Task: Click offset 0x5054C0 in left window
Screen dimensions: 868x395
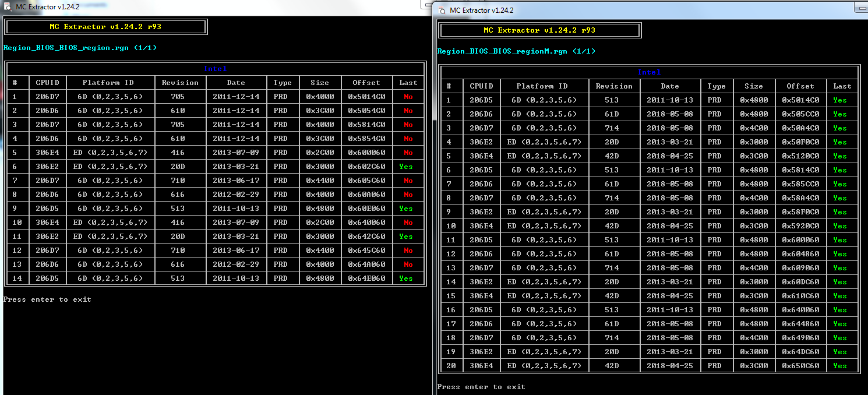Action: click(x=366, y=111)
